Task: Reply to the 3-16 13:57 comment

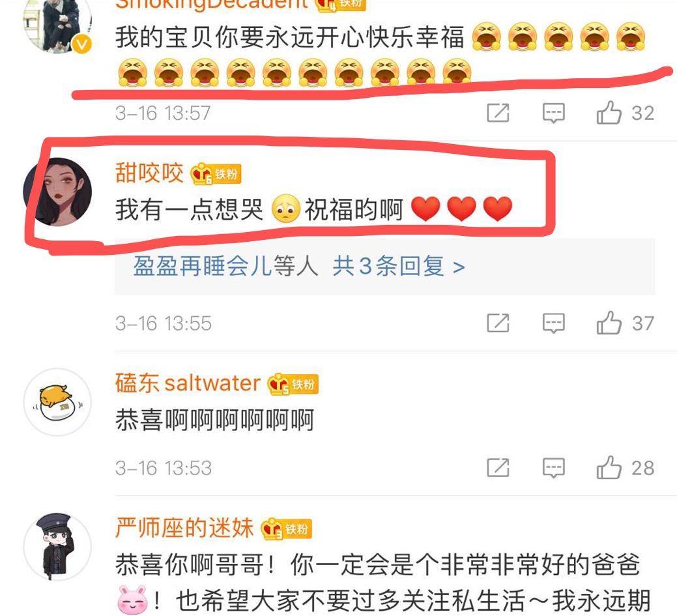Action: click(553, 113)
